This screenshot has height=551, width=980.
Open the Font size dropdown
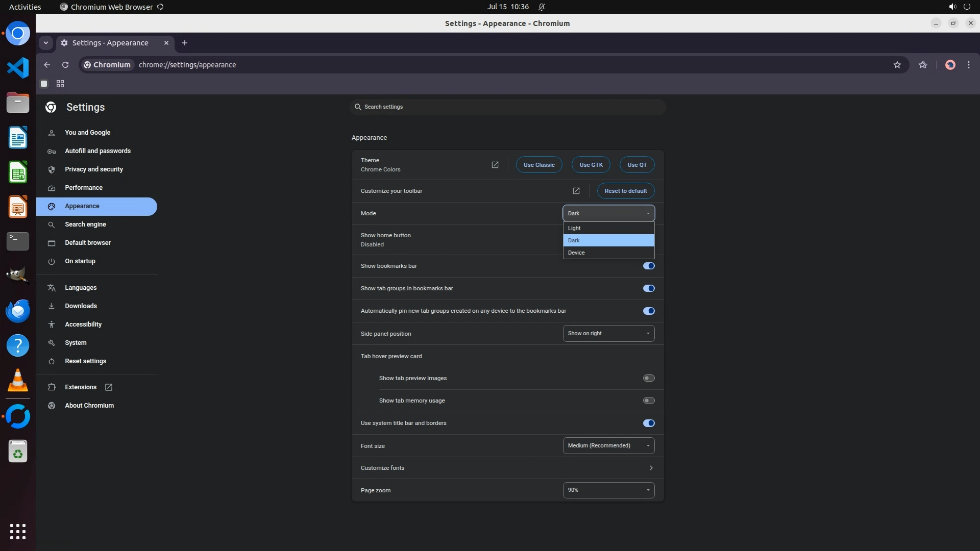click(x=608, y=445)
